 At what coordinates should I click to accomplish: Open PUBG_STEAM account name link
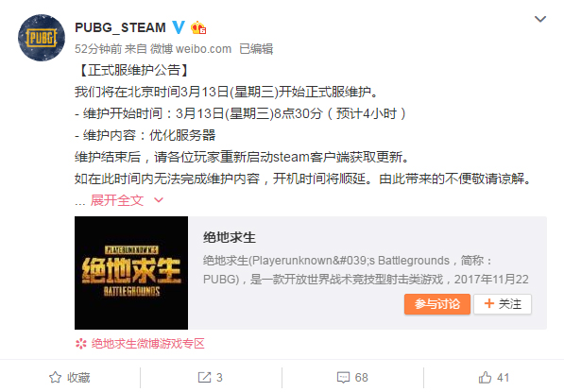(121, 27)
